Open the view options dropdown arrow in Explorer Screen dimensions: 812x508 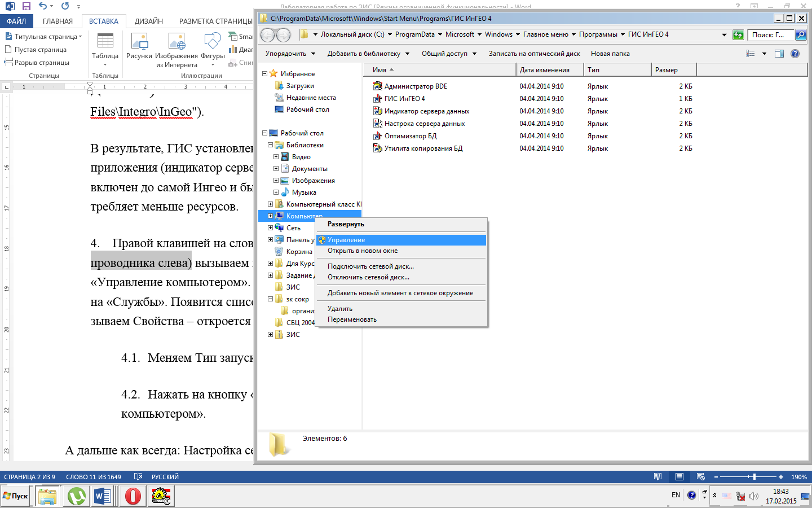coord(764,54)
